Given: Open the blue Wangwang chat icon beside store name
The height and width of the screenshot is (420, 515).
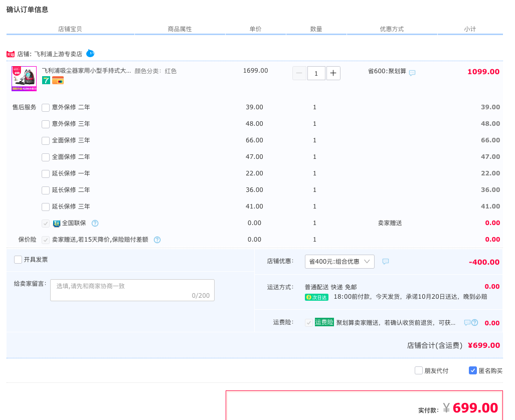Looking at the screenshot, I should click(90, 53).
